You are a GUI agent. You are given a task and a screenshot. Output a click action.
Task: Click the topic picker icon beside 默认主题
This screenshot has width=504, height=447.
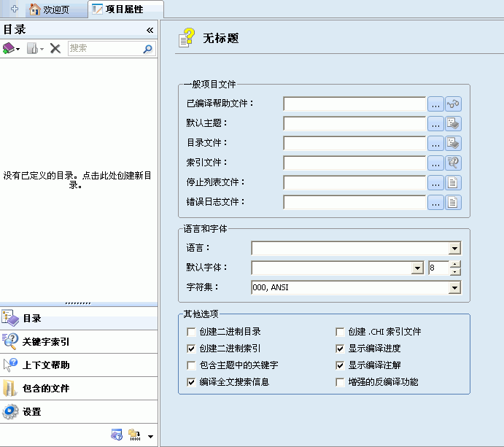(x=453, y=124)
